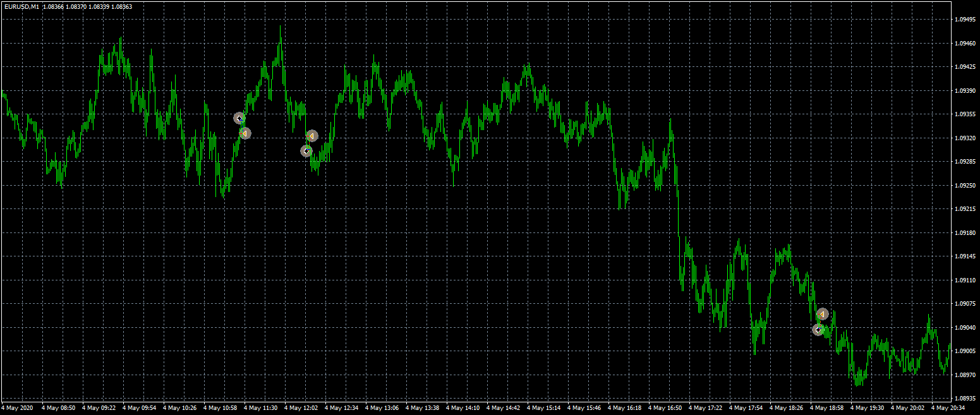Select the '4 May 09:54' time label
Screen dimensions: 980x415
coord(140,409)
